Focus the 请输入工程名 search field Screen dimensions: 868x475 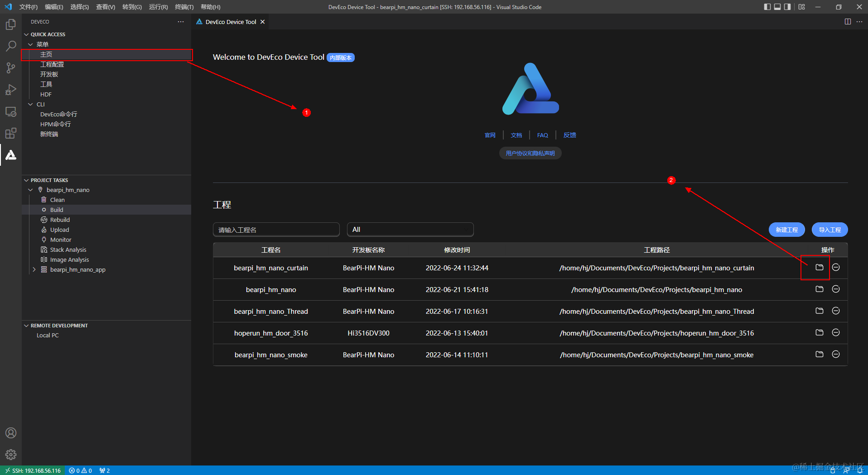[x=276, y=230]
